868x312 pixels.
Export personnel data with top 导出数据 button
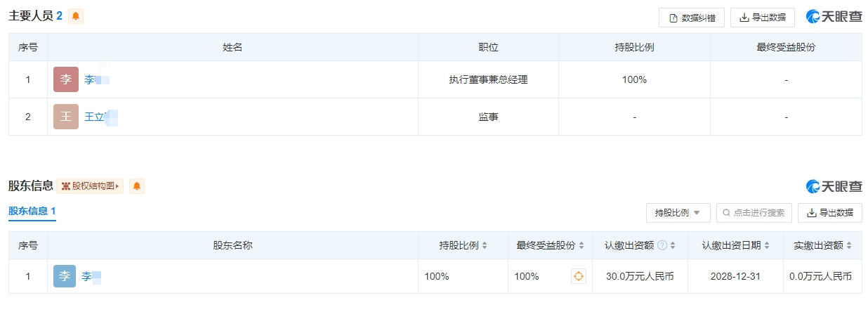pos(762,18)
